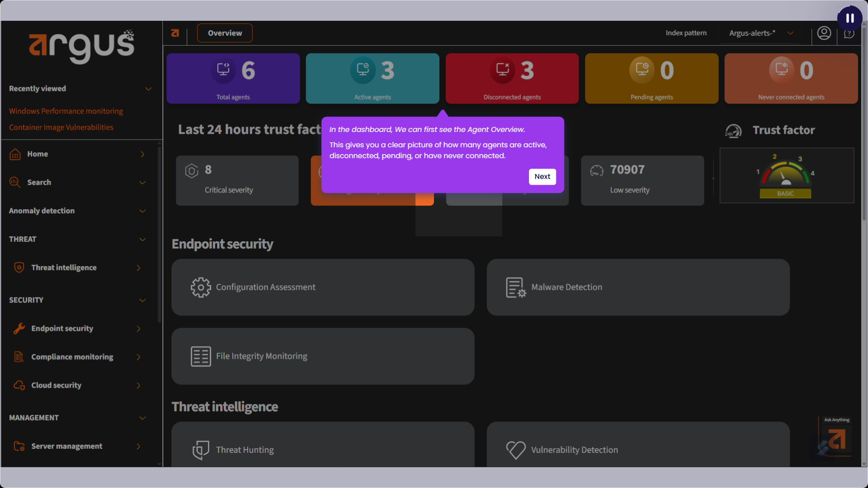Collapse the Recently viewed section
This screenshot has width=868, height=488.
(148, 89)
